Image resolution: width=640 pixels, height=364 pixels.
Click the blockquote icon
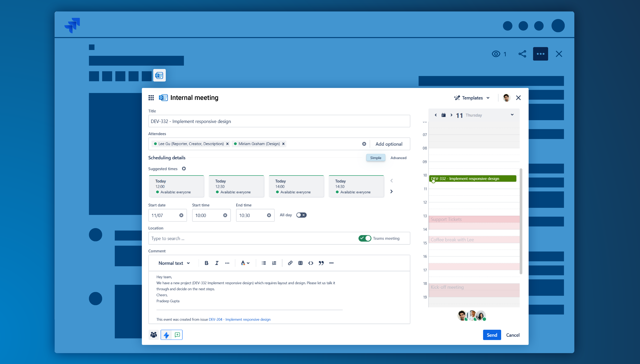321,263
